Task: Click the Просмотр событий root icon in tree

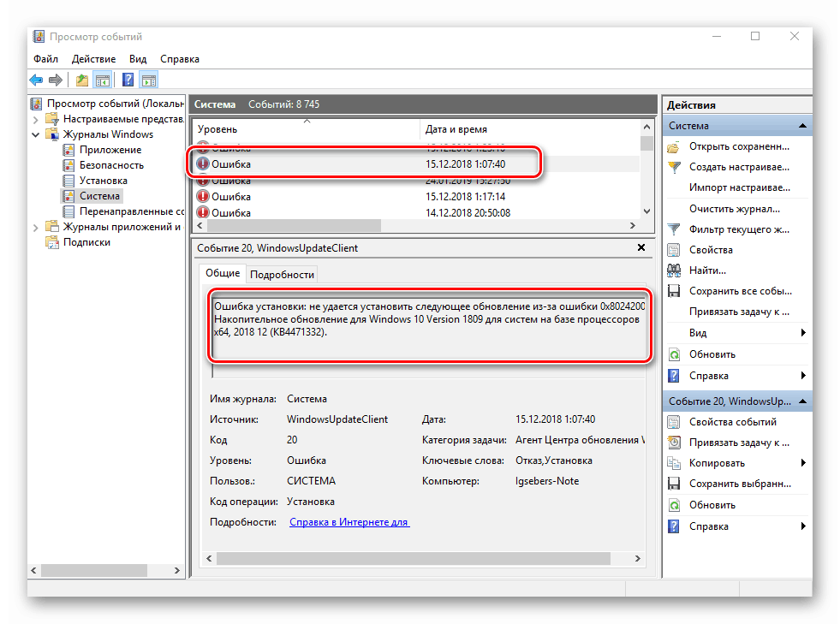Action: point(36,104)
